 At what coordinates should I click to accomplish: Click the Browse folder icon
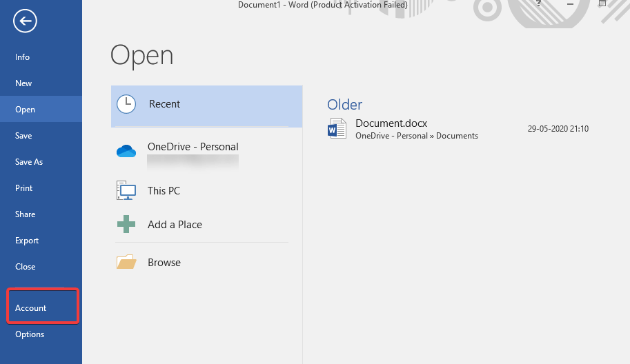(x=126, y=263)
